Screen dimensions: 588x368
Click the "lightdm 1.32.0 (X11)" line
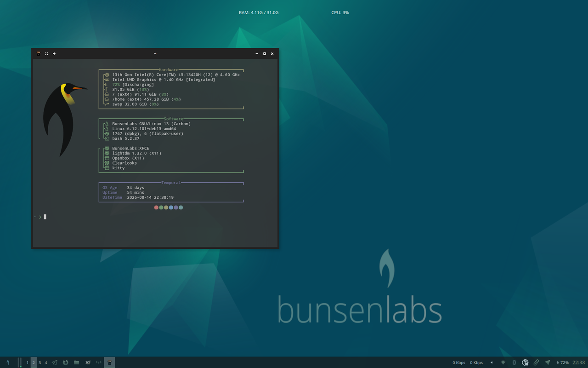[137, 153]
